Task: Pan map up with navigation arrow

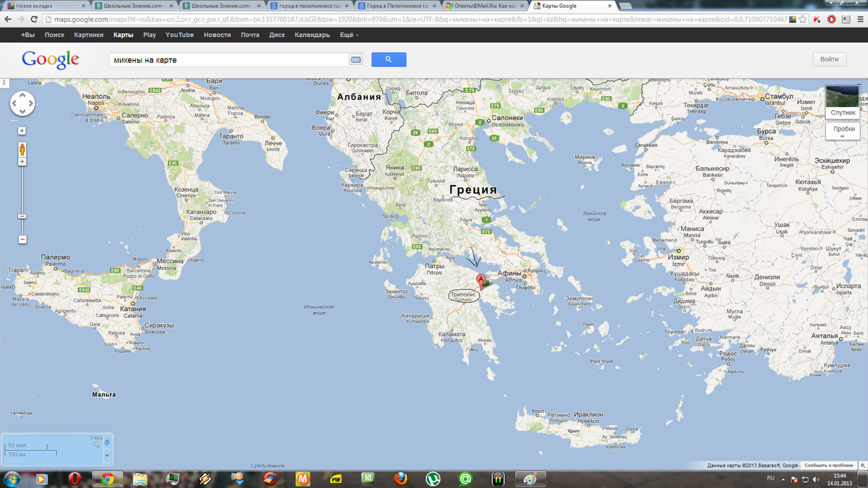Action: pos(22,96)
